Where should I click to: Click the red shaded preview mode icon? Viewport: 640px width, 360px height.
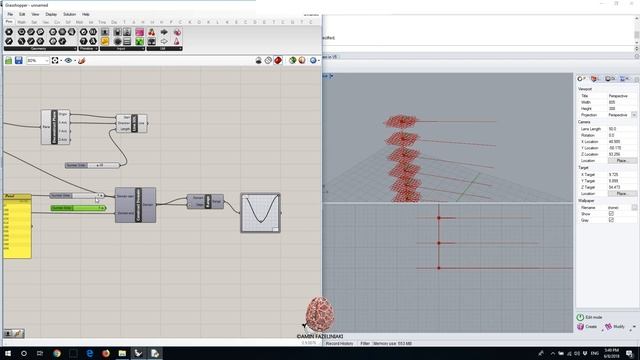pos(278,60)
